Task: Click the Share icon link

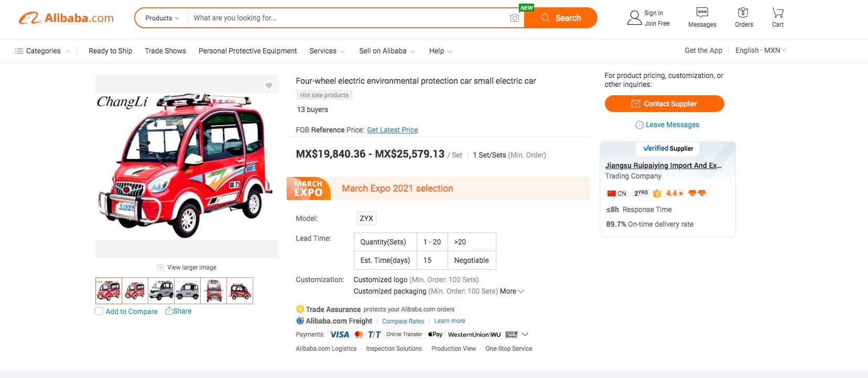Action: (x=169, y=311)
